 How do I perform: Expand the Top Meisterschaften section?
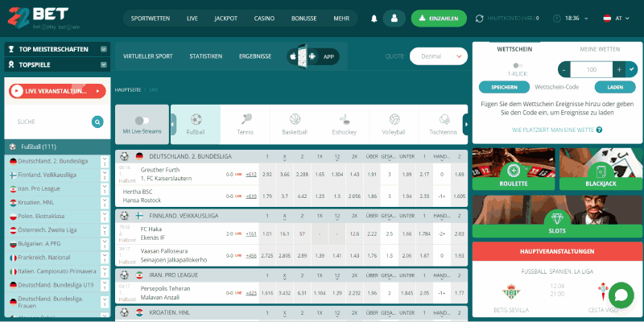pos(104,49)
